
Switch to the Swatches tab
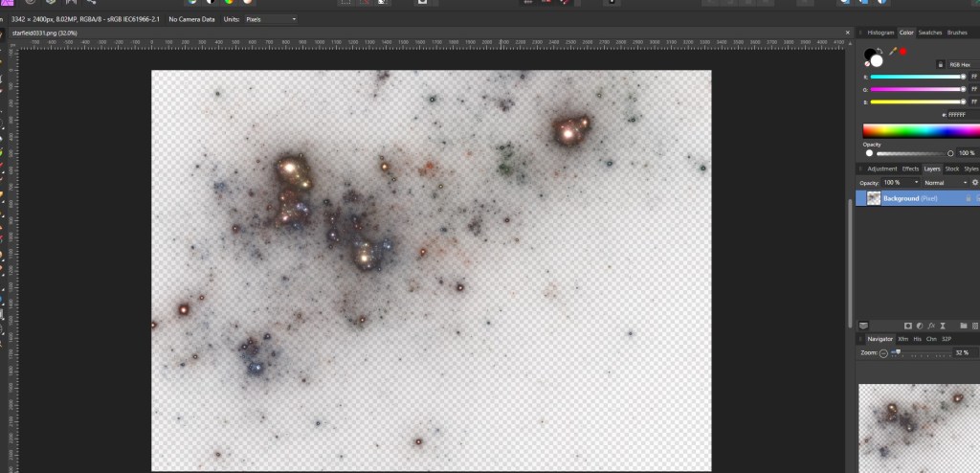[x=929, y=33]
